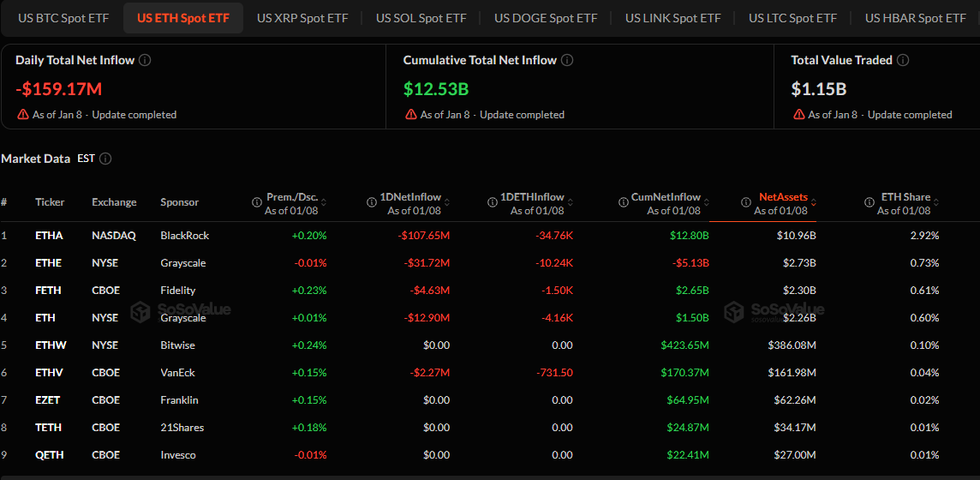
Task: Click info icon left of NetAssets header
Action: click(746, 203)
